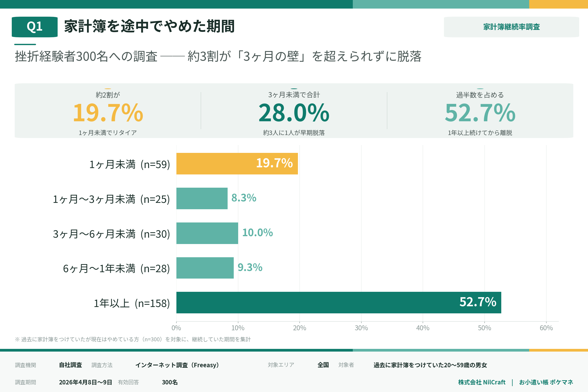Click the 30% axis tick label
588x392 pixels.
(361, 328)
